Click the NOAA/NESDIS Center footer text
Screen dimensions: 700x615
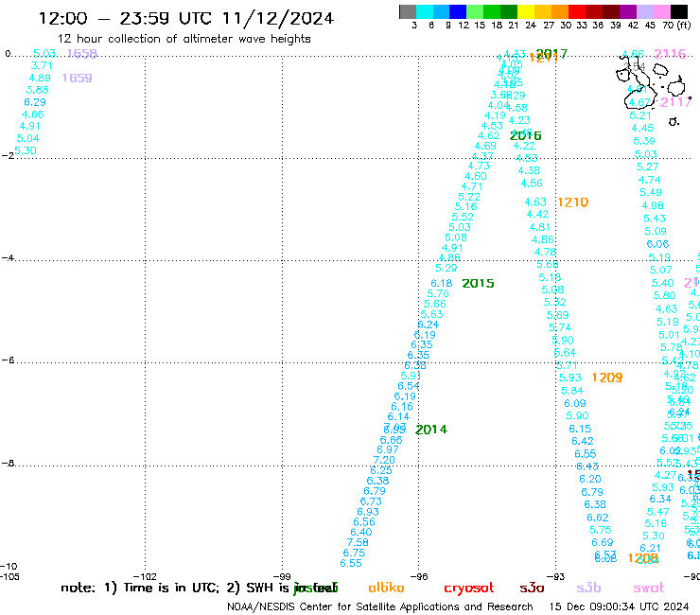tap(380, 606)
